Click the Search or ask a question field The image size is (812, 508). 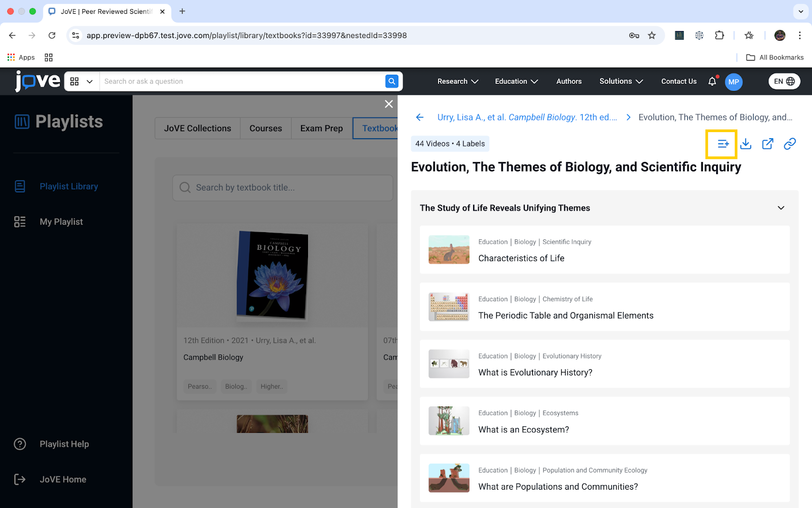coord(242,81)
